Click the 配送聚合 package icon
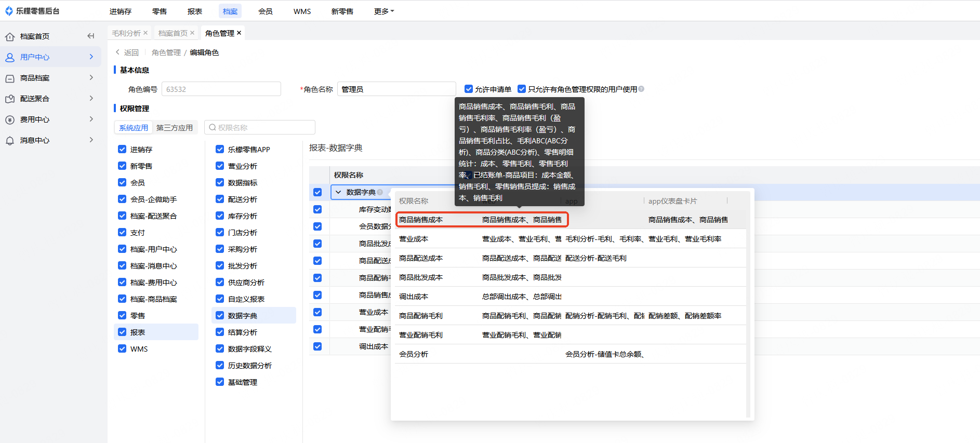Viewport: 980px width, 443px height. 10,99
